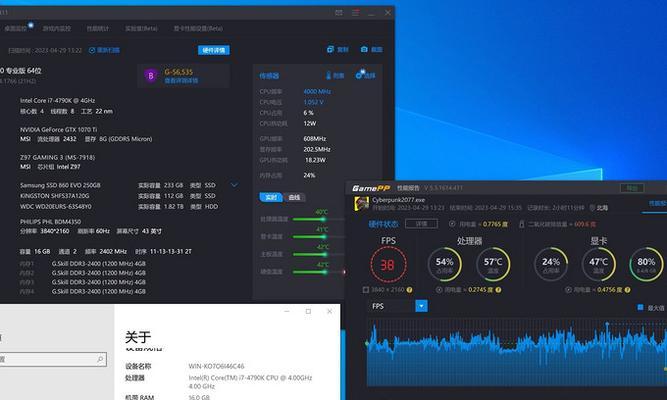Screen dimensions: 667x400
Task: Click the camera screenshot icon
Action: point(364,49)
